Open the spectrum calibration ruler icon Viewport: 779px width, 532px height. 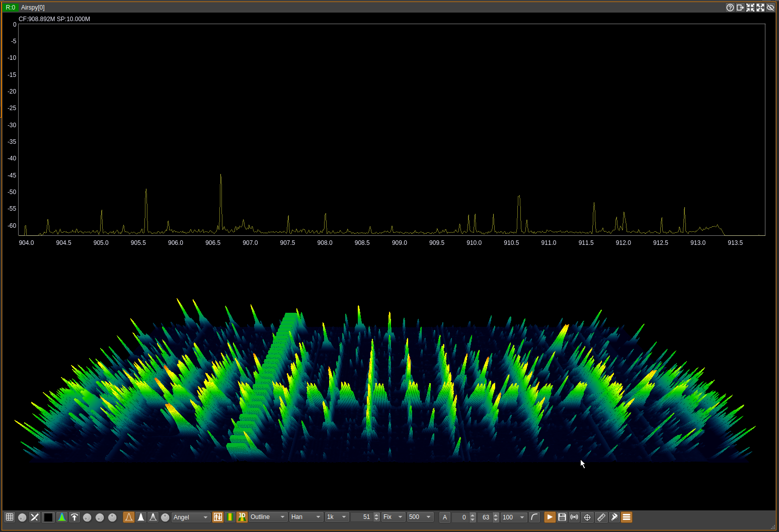point(601,517)
